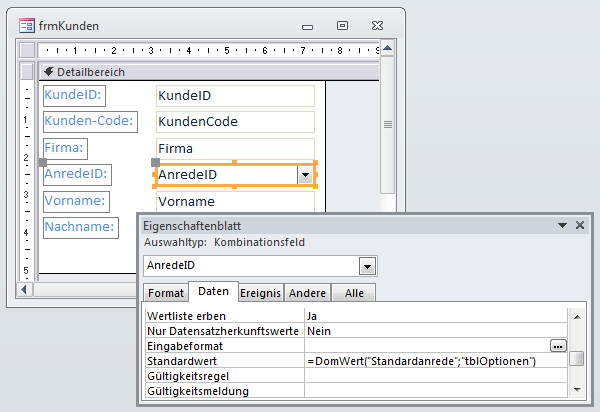Open the Ereignis tab
600x412 pixels.
point(260,293)
